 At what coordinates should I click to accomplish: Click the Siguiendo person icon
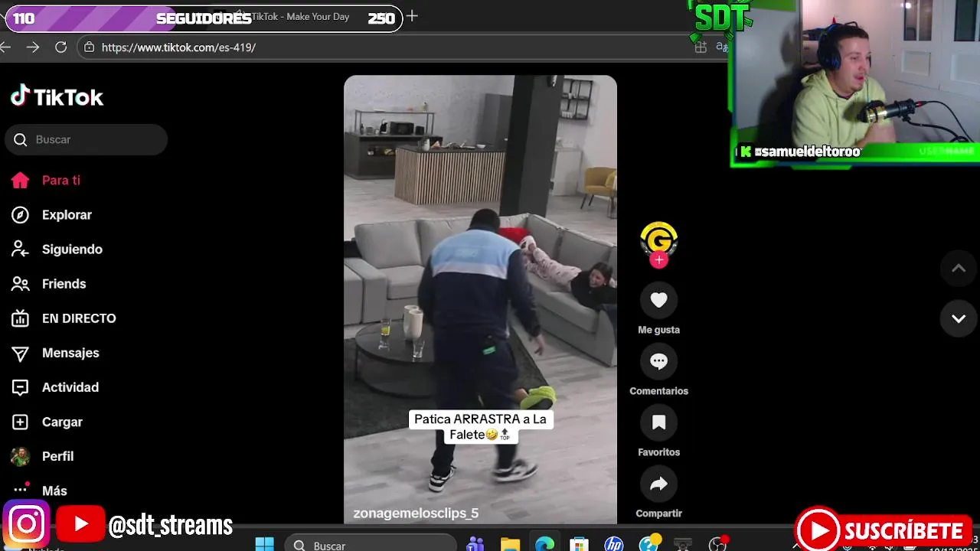pos(20,249)
